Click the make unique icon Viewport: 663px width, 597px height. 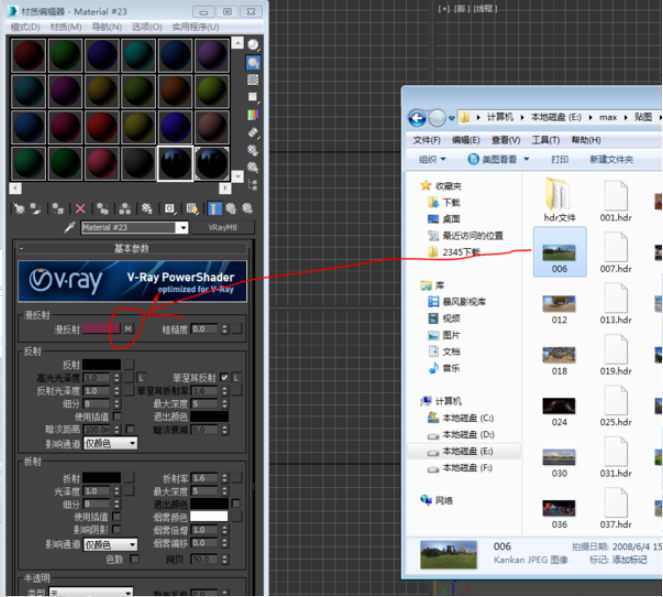coord(124,208)
